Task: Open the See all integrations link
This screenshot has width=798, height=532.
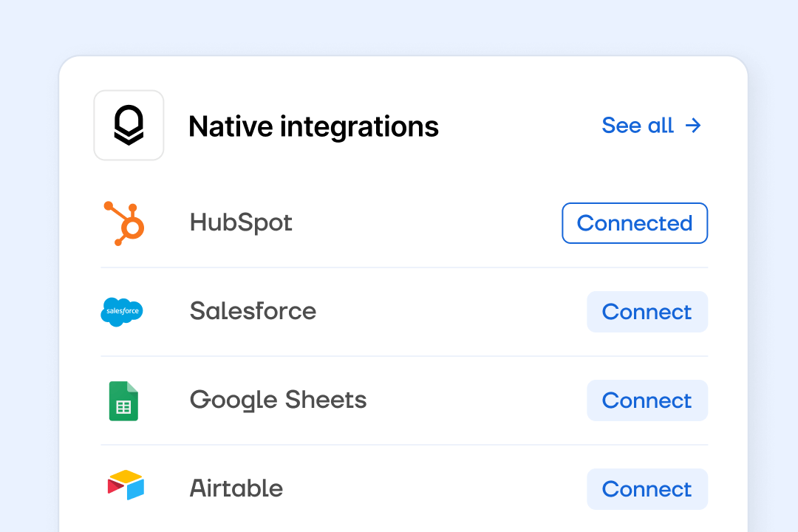Action: [x=638, y=126]
